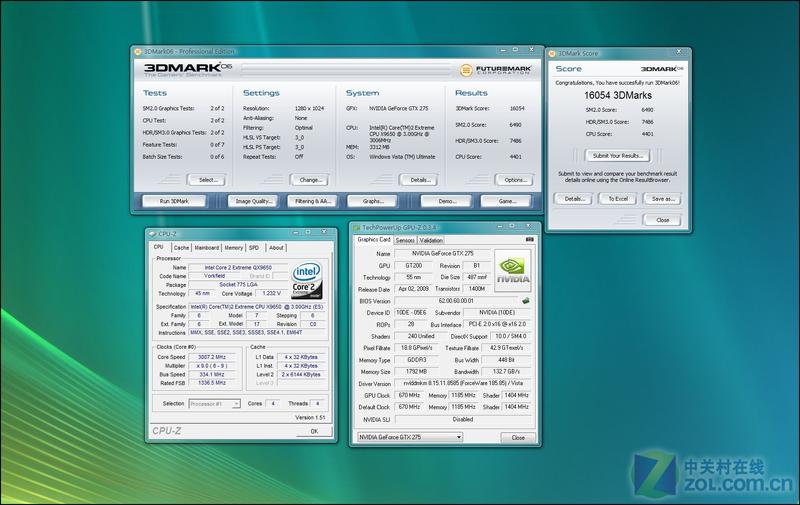Click the Instructions field in CPU-Z
The width and height of the screenshot is (800, 505).
[257, 333]
